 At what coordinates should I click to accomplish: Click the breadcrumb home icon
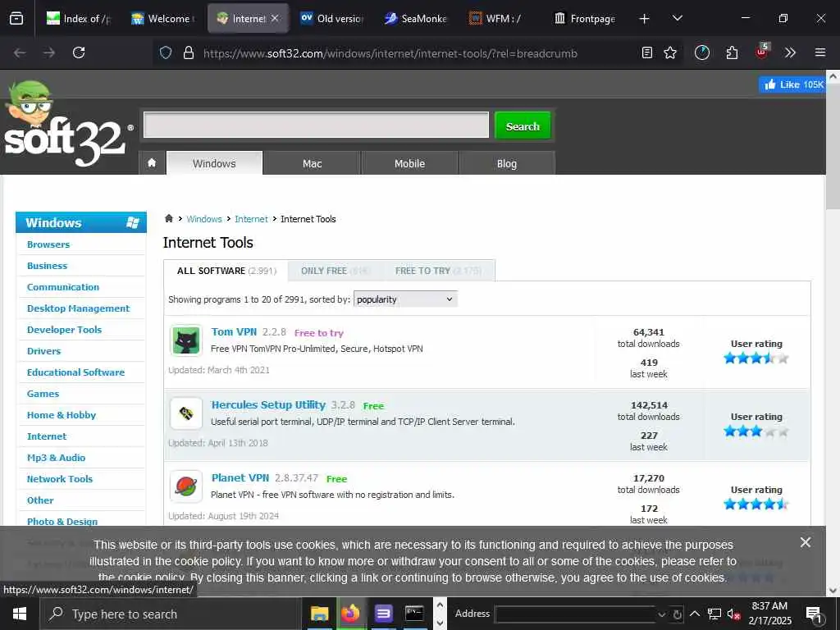169,218
